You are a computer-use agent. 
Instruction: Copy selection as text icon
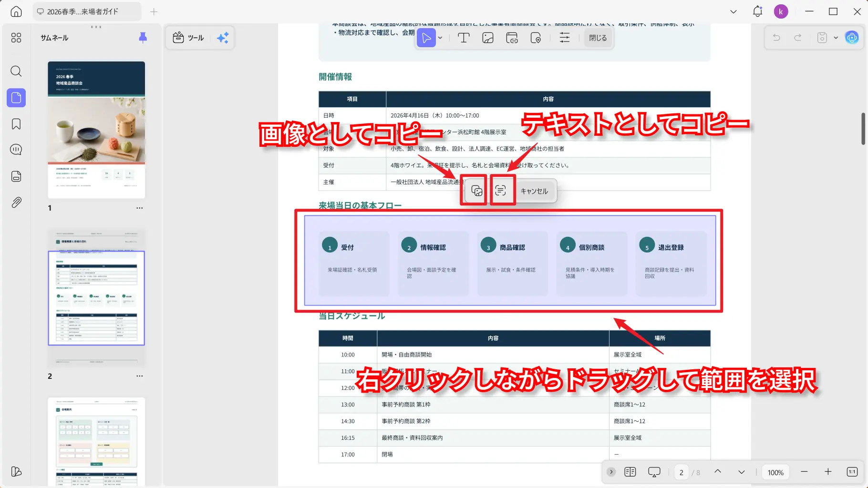500,191
